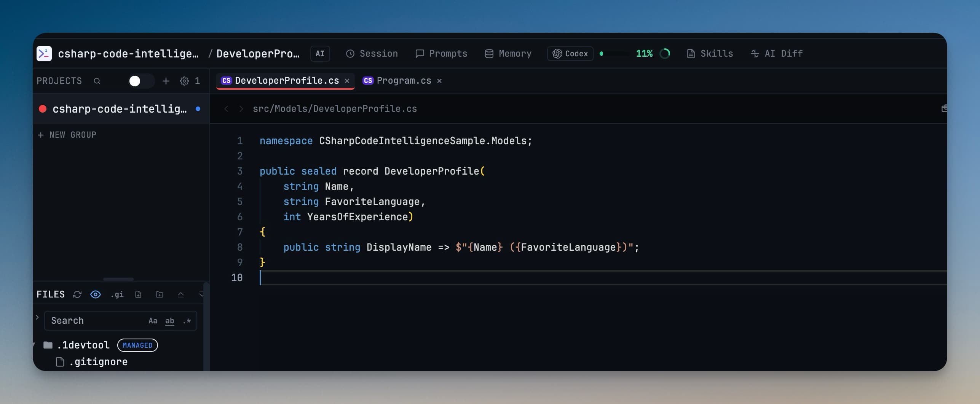Click the PROJECTS header label
The width and height of the screenshot is (980, 404).
point(59,81)
